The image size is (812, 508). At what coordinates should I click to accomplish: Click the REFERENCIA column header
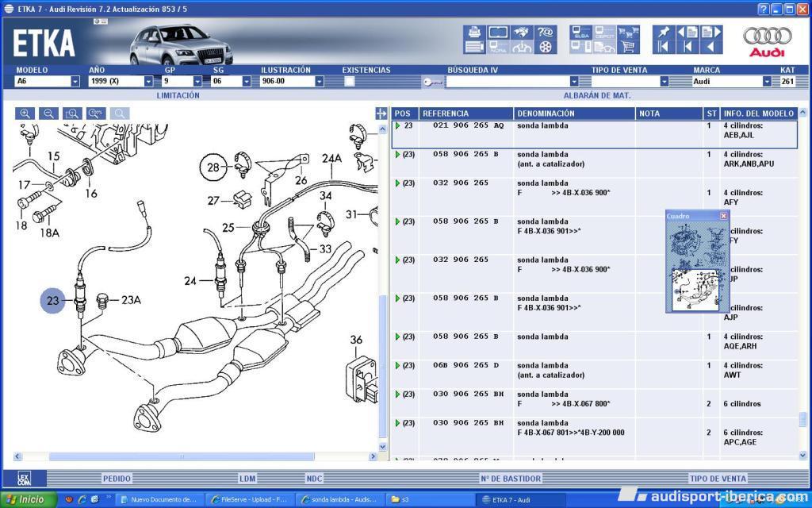tap(466, 114)
